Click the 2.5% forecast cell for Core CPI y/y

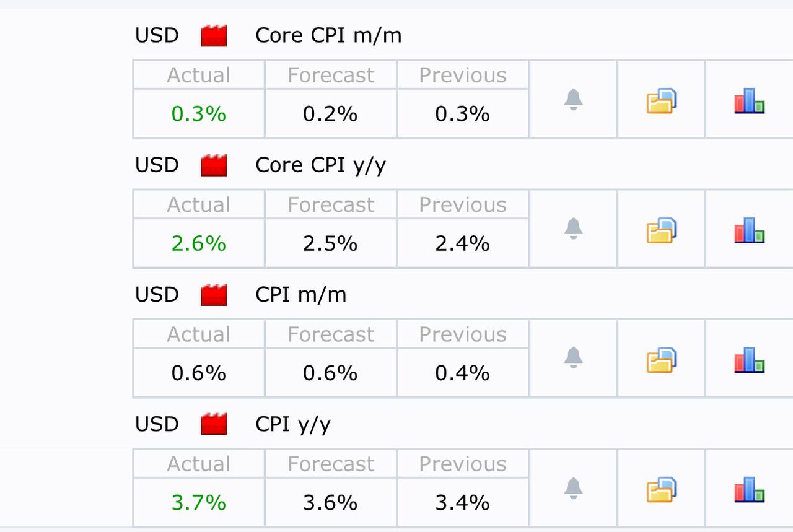(331, 243)
